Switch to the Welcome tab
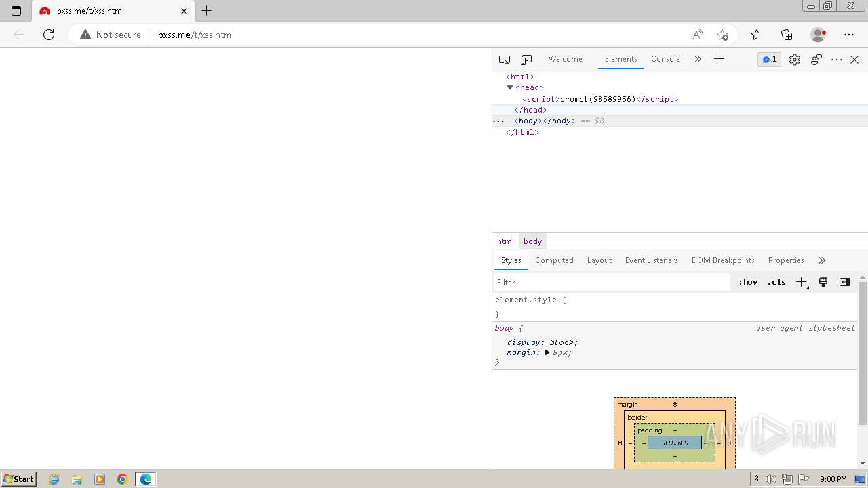 coord(565,59)
